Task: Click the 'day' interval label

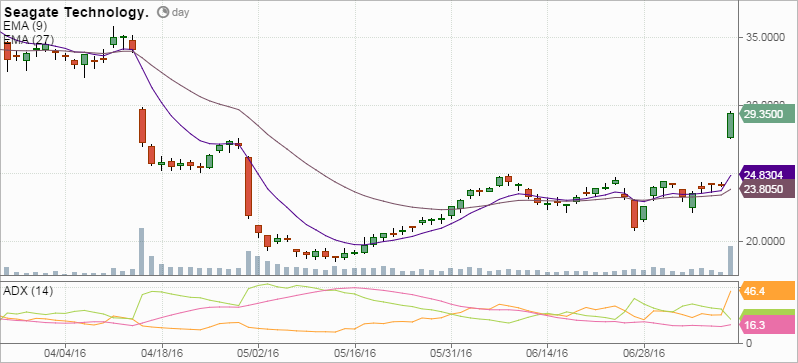Action: [x=181, y=13]
